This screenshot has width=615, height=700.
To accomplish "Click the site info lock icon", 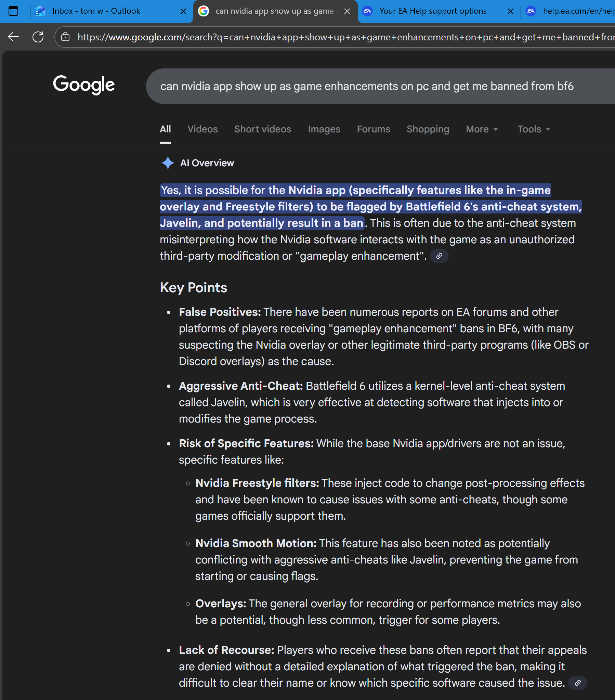I will 65,37.
